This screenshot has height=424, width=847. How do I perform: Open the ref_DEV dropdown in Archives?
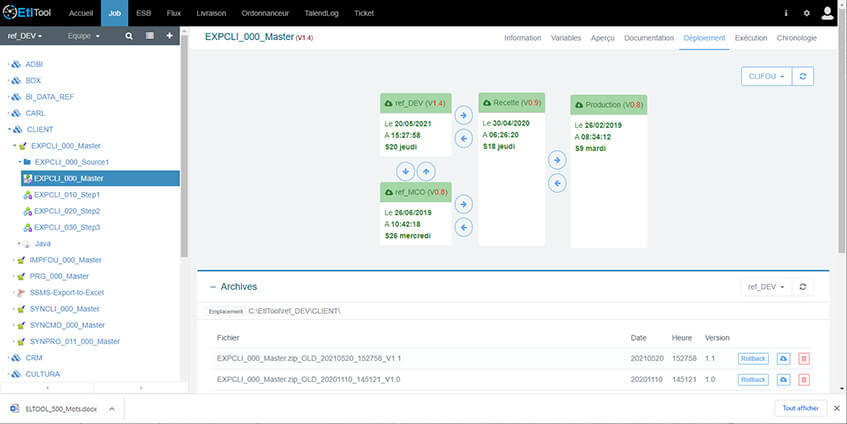[x=766, y=287]
